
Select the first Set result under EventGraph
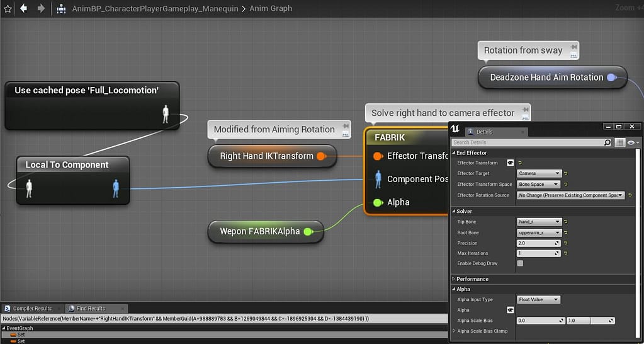pos(224,335)
